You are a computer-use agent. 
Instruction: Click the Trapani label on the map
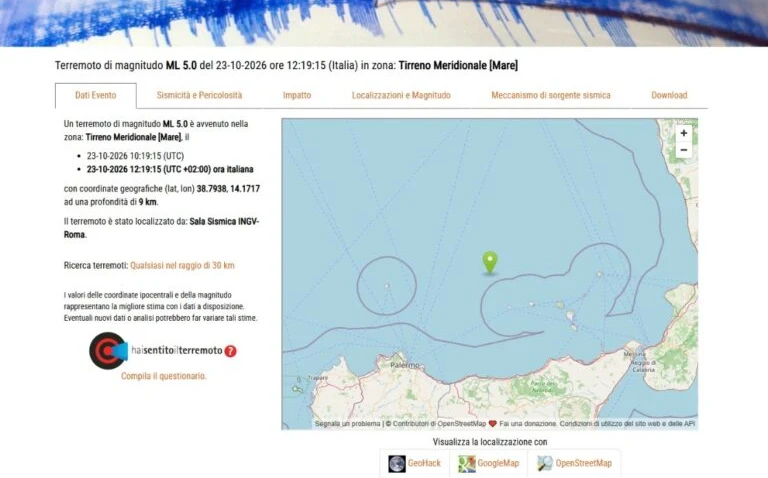(317, 378)
